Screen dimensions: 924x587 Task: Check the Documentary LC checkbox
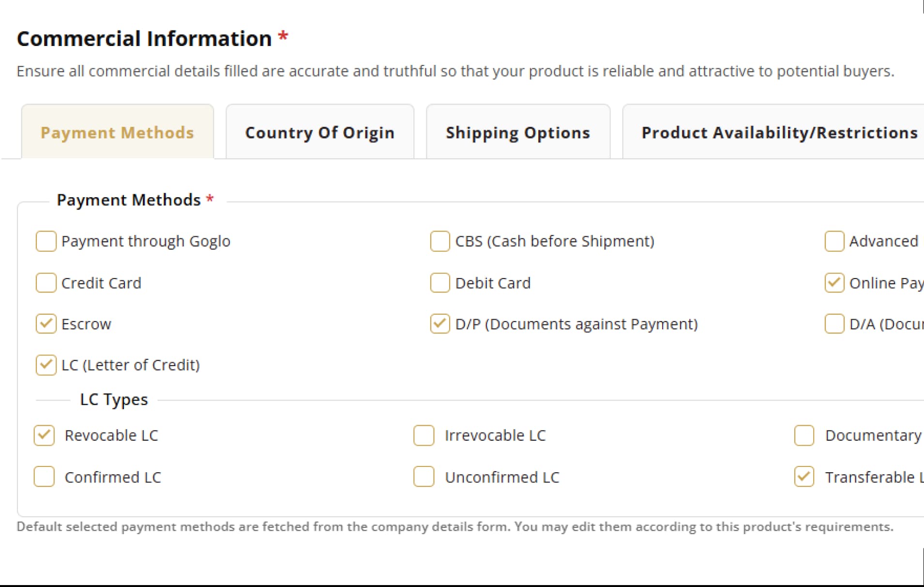[x=804, y=435]
